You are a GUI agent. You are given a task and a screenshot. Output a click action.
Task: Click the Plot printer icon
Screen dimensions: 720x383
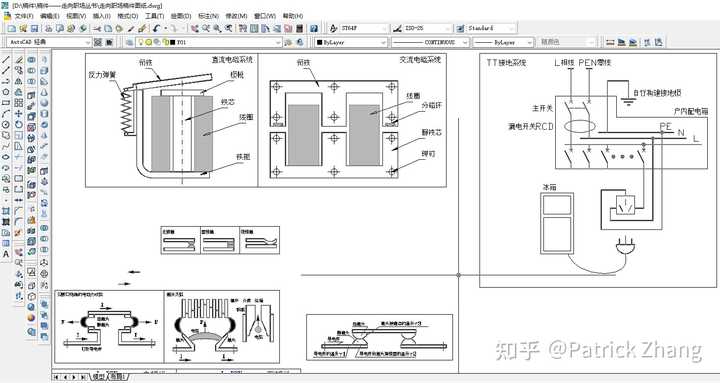tap(49, 28)
